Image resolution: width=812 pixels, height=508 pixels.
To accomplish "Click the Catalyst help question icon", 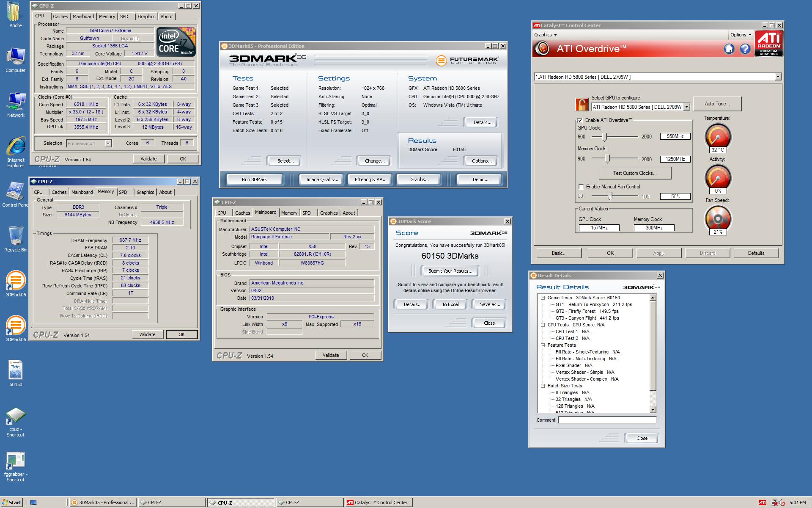I will pos(745,49).
